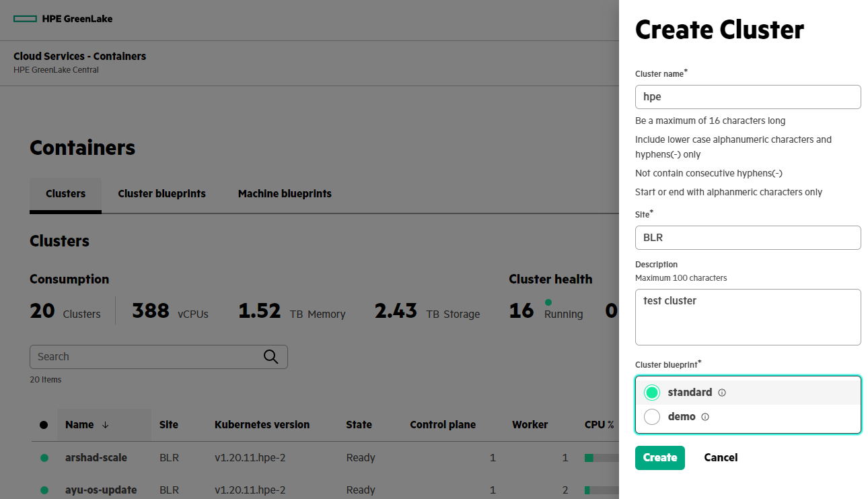Open the arshad-scale cluster

tap(96, 458)
